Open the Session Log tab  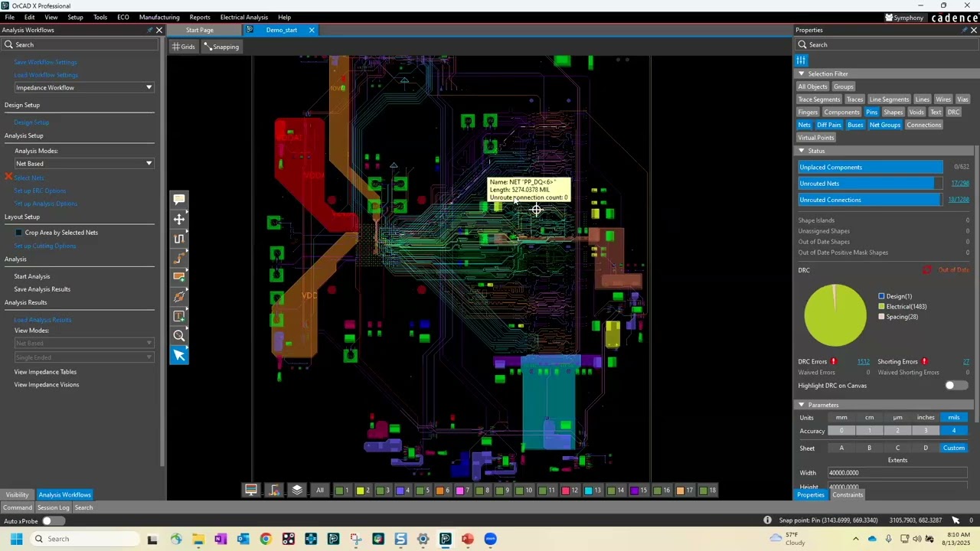click(54, 507)
